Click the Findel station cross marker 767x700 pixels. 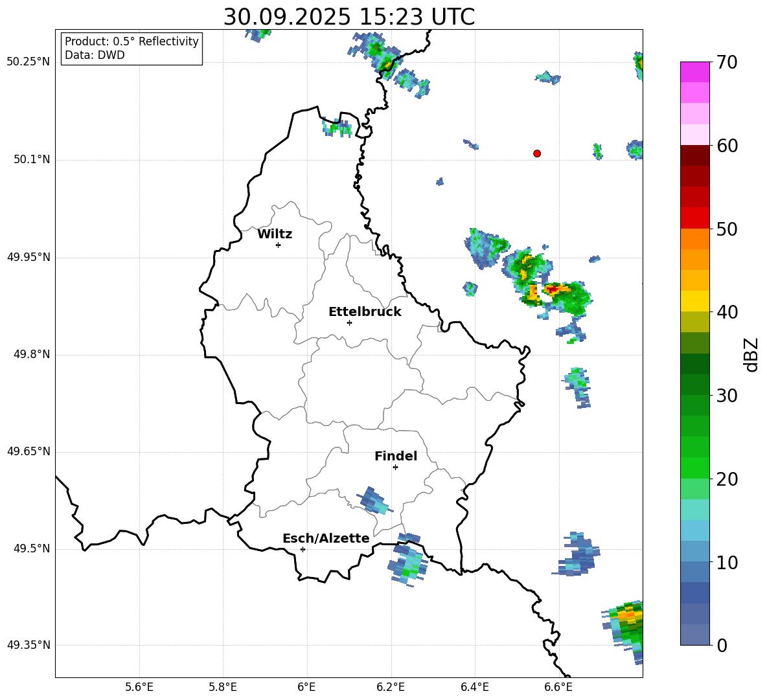(395, 467)
